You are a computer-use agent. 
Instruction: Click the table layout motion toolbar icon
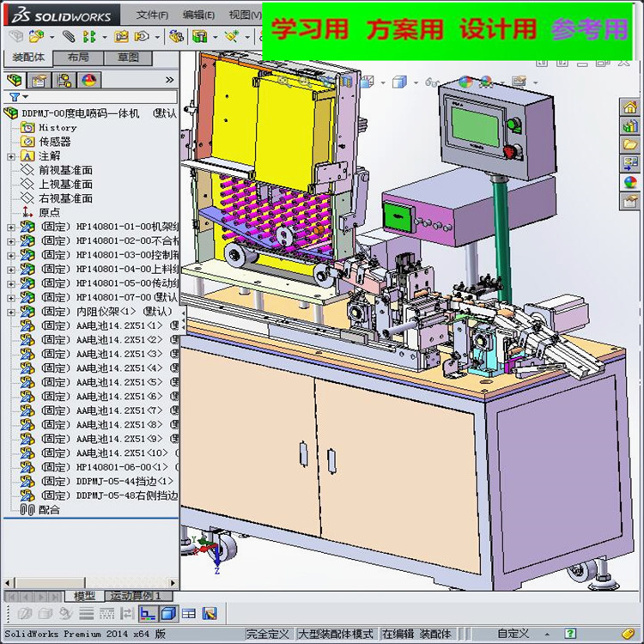point(189,614)
